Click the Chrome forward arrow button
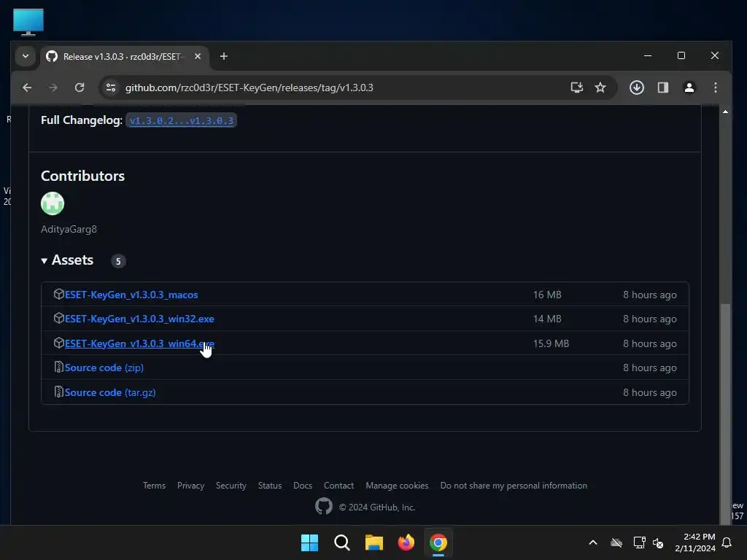 coord(53,87)
